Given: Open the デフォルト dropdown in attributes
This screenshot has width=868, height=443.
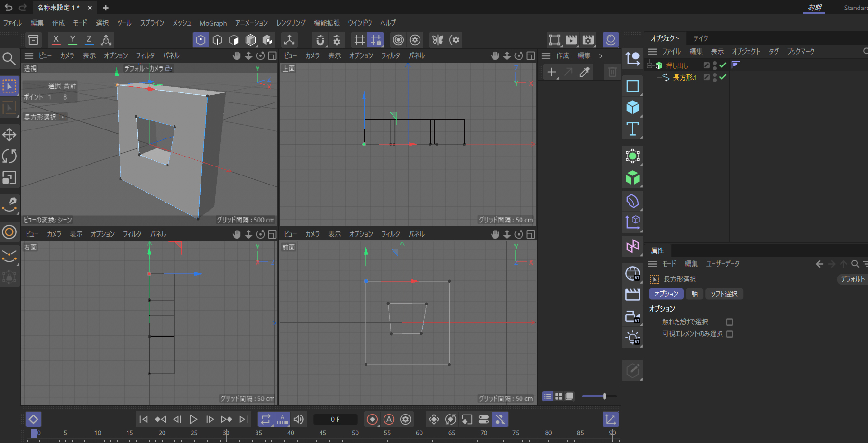Looking at the screenshot, I should coord(852,279).
